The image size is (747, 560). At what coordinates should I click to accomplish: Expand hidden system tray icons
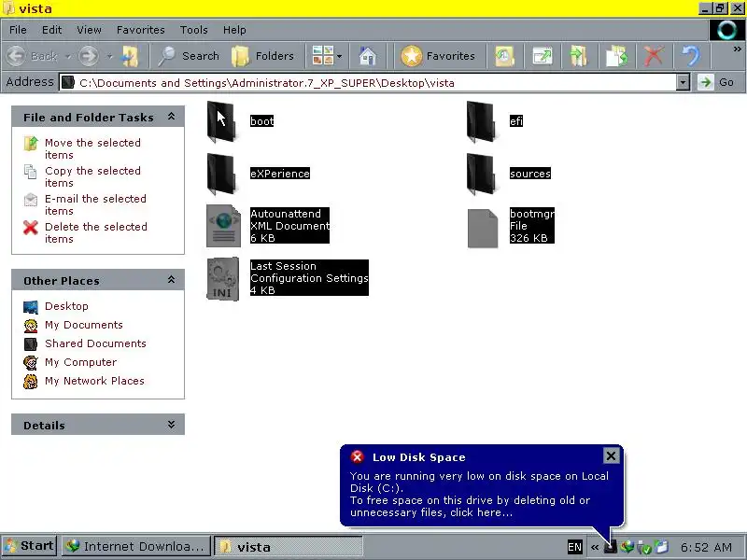point(595,547)
